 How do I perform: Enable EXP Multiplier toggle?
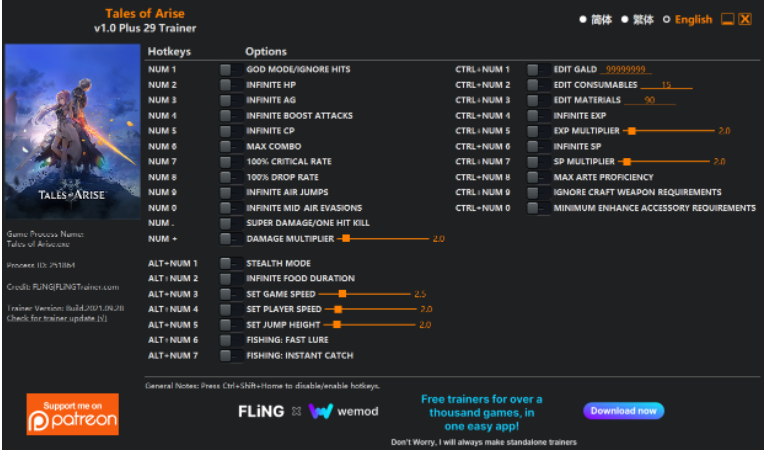pyautogui.click(x=538, y=131)
